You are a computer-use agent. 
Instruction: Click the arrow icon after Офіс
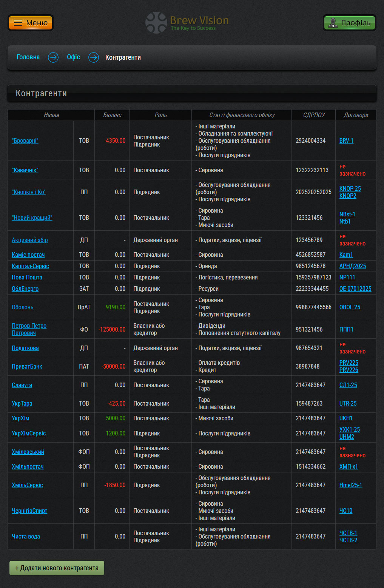[94, 57]
